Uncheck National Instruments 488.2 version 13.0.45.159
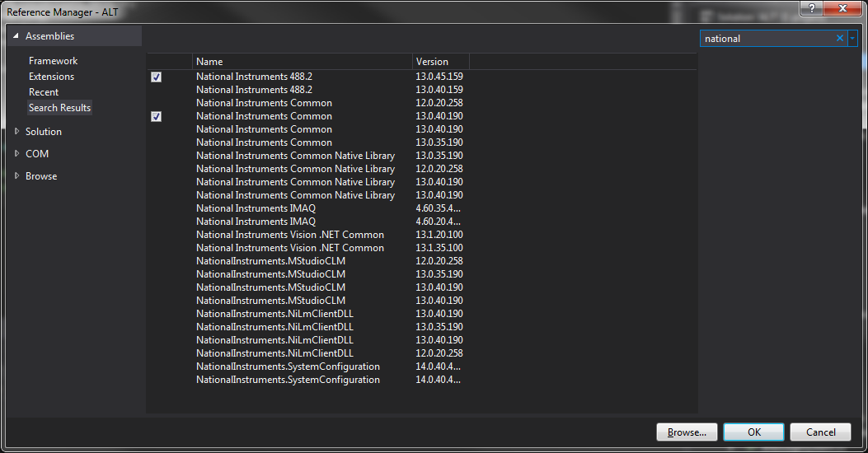This screenshot has height=453, width=868. click(156, 77)
